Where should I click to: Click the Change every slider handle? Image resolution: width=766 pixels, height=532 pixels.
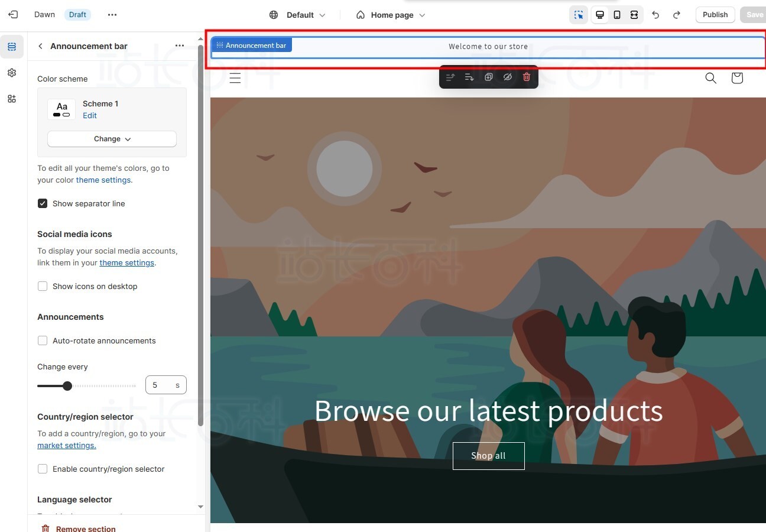[x=67, y=385]
